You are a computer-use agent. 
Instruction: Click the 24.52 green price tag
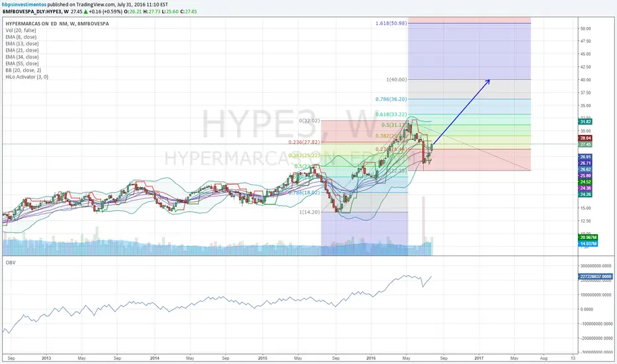(x=585, y=182)
